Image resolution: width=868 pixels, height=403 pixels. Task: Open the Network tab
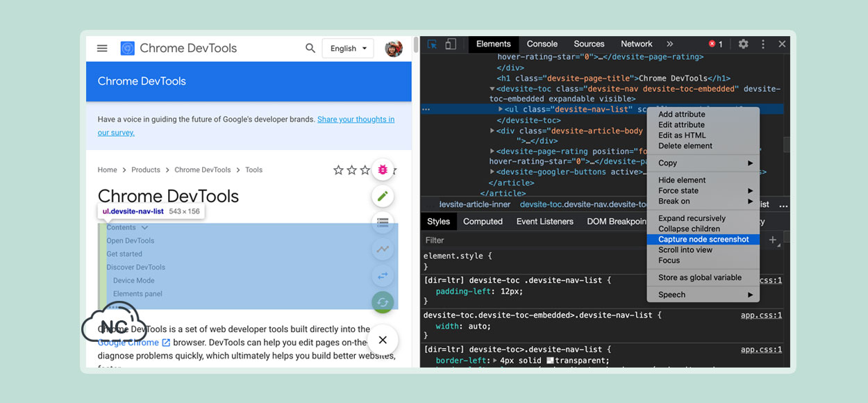(636, 44)
